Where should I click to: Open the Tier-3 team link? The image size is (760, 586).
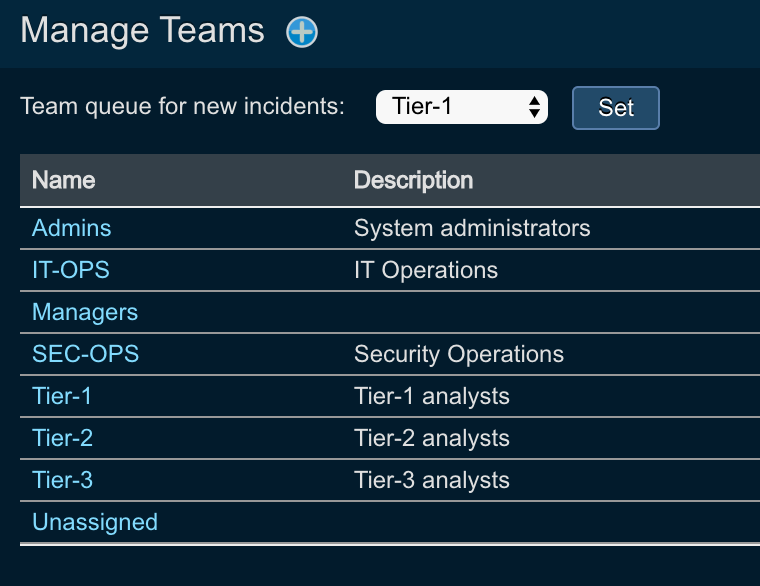pos(62,480)
